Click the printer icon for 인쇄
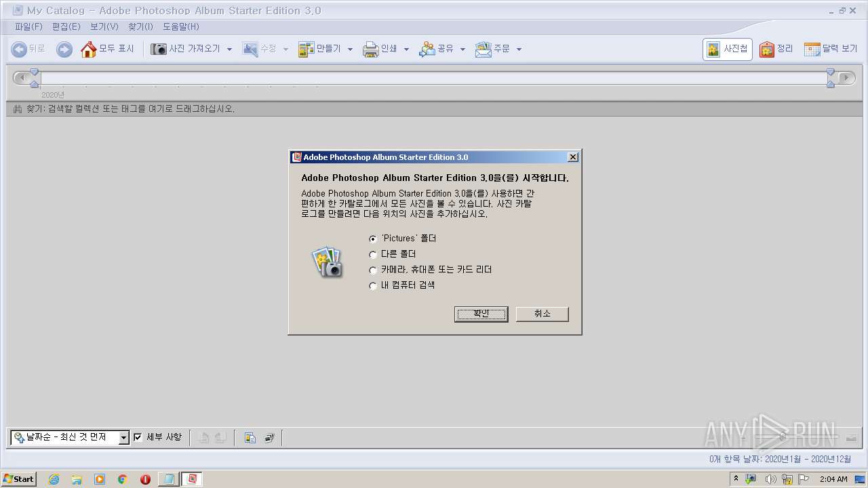Screen dimensions: 868x488 coord(370,49)
